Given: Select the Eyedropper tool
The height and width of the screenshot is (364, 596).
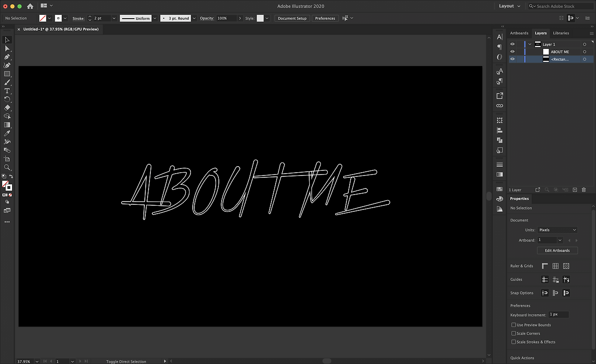Looking at the screenshot, I should [x=7, y=133].
